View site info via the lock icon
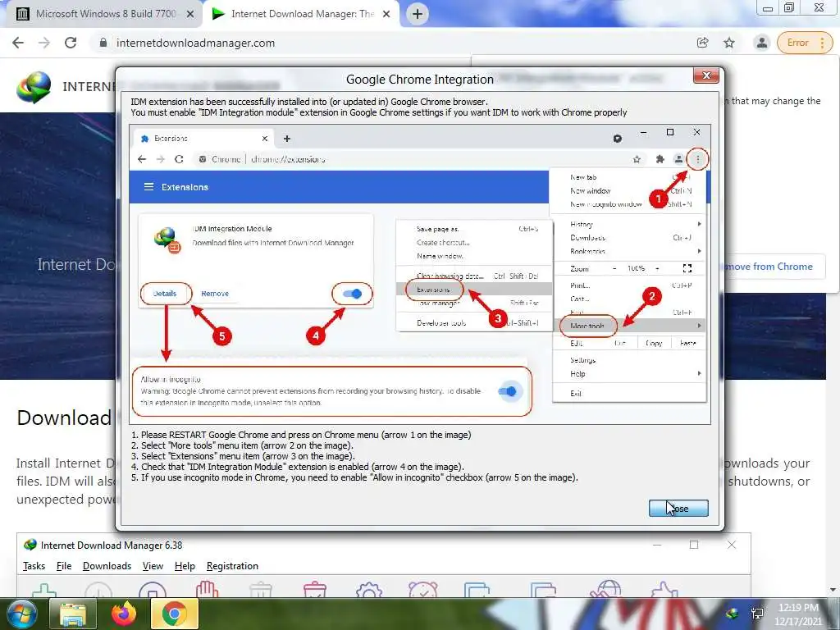The height and width of the screenshot is (630, 840). pyautogui.click(x=103, y=43)
